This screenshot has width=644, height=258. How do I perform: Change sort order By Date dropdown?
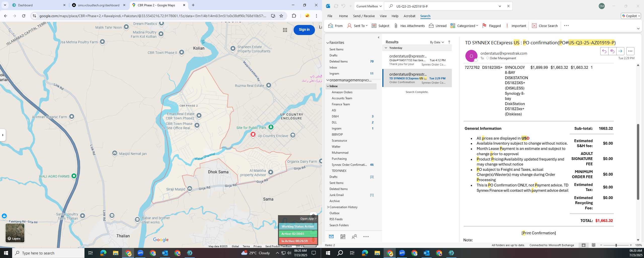pos(437,42)
